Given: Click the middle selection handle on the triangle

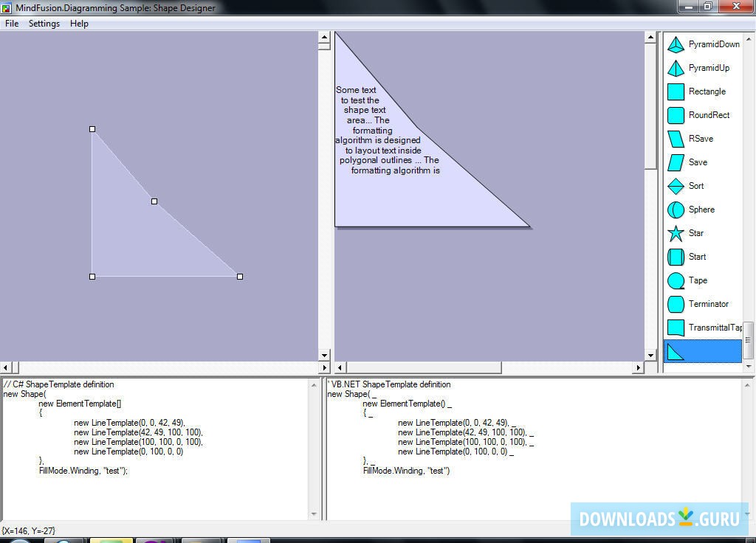Looking at the screenshot, I should 154,201.
